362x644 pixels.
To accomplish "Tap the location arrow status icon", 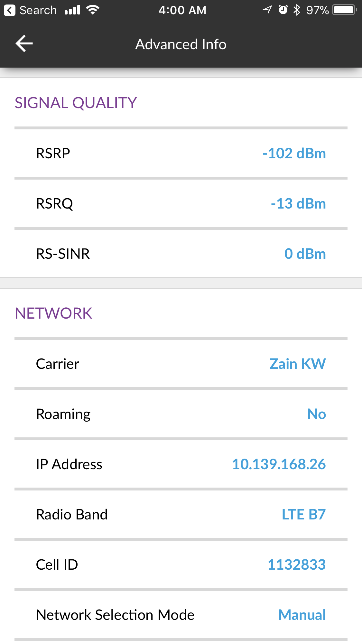I will [267, 10].
